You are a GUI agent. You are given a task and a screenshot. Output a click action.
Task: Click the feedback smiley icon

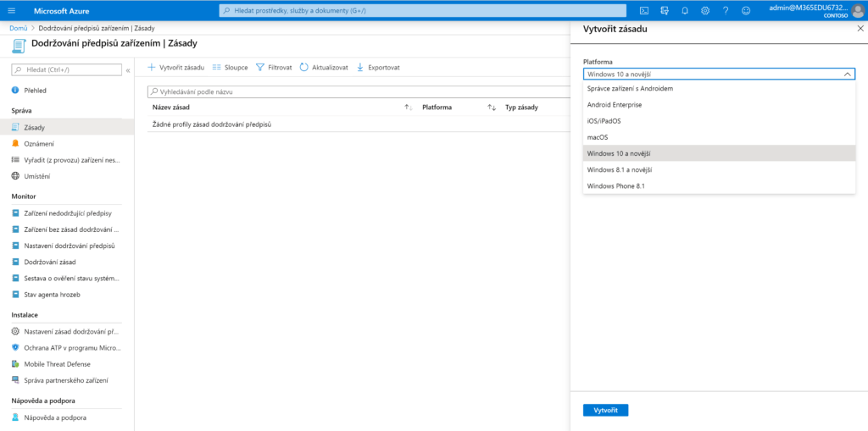click(746, 10)
